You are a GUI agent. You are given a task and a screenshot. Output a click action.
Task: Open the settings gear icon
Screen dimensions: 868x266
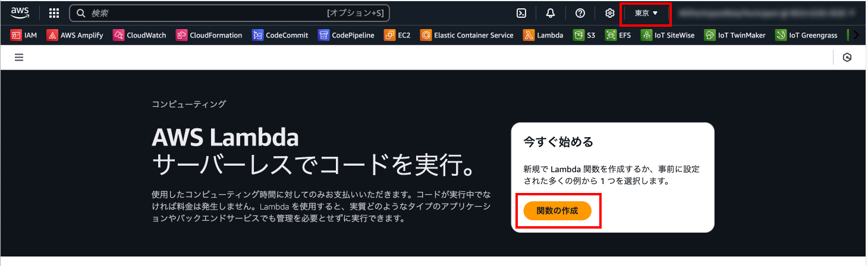click(x=609, y=13)
